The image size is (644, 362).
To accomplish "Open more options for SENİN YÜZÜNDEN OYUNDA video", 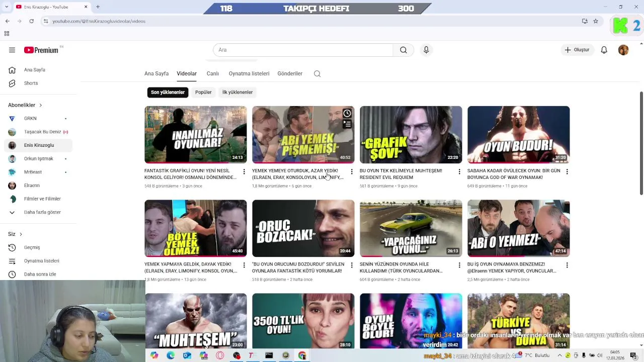I will pyautogui.click(x=459, y=265).
